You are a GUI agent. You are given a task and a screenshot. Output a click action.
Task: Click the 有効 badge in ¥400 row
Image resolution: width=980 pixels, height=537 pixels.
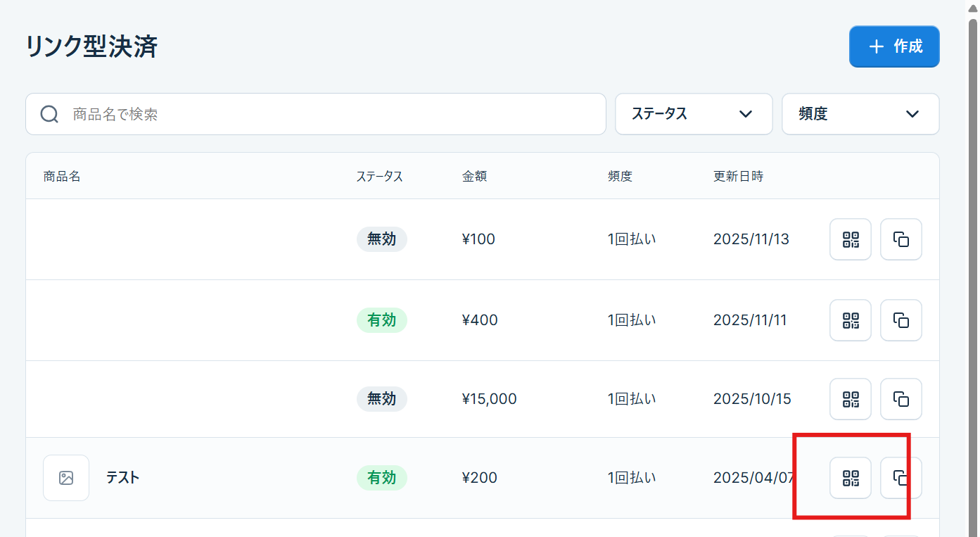[381, 320]
